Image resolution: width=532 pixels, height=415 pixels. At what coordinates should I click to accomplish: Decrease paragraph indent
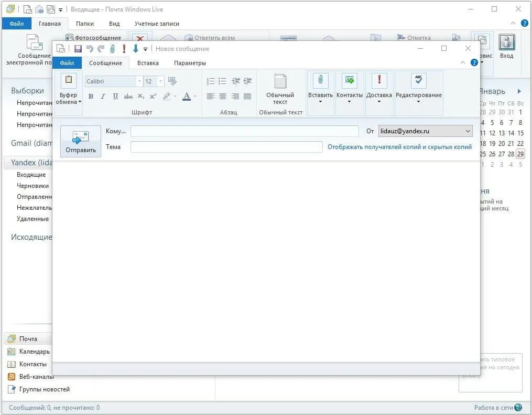236,81
